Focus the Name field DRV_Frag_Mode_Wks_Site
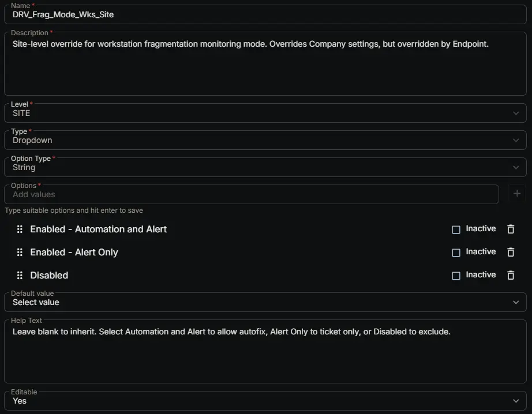This screenshot has height=414, width=532. click(x=265, y=14)
